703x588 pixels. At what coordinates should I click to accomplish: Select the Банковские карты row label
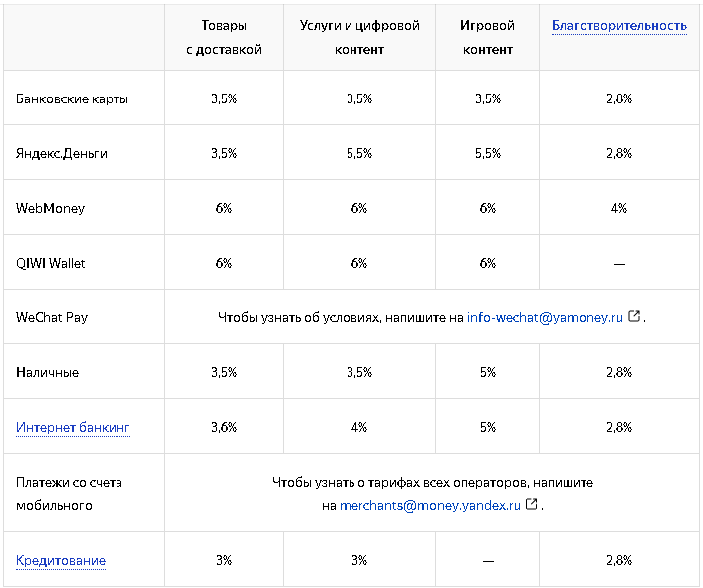click(73, 98)
